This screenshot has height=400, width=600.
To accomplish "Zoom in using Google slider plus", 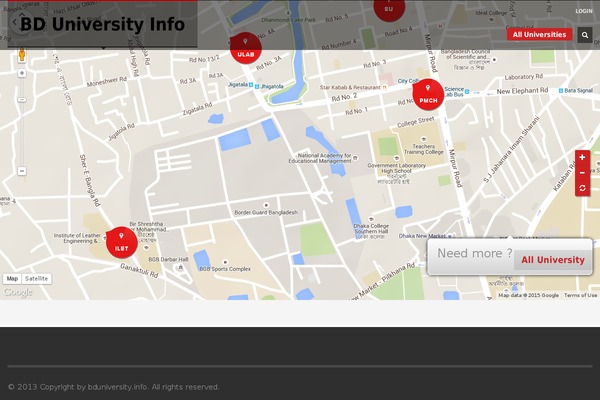I will (x=22, y=73).
